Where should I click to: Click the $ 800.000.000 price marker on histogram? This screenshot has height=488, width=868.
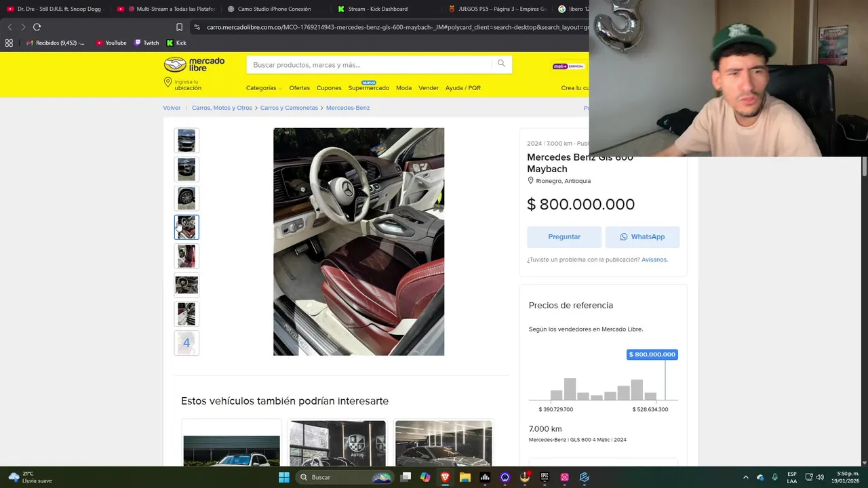(x=652, y=354)
